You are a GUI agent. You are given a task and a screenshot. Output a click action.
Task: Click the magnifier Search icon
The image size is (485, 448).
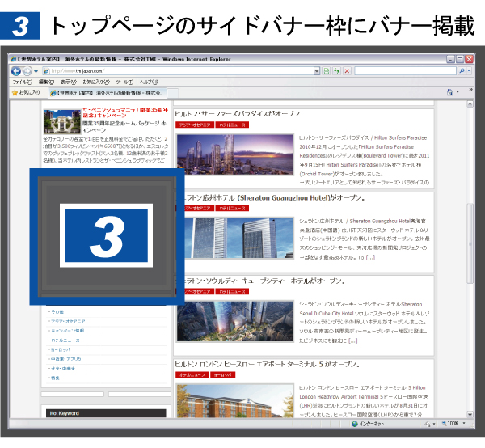click(x=462, y=71)
